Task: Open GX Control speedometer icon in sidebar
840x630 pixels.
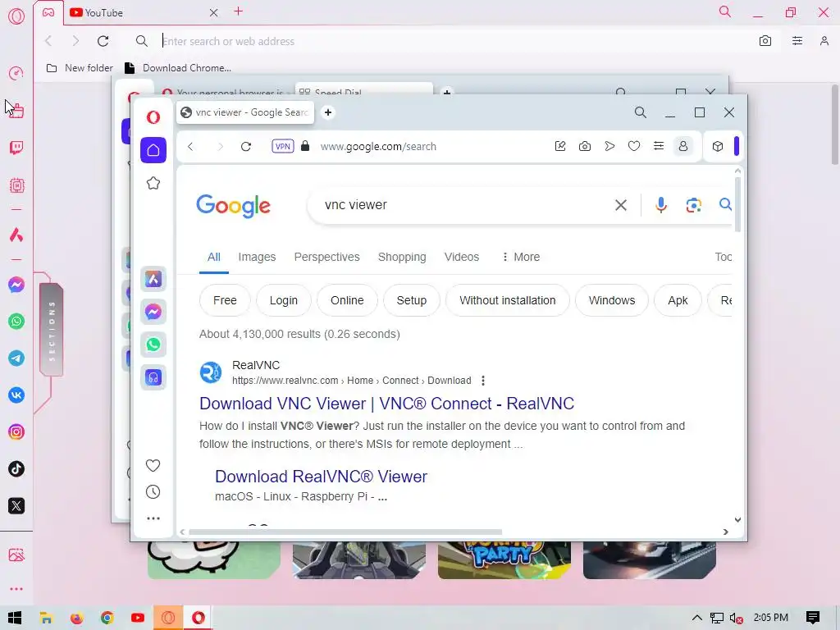Action: pyautogui.click(x=16, y=73)
